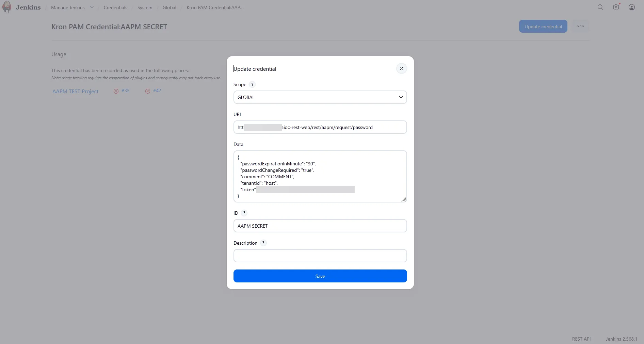Click the page title Kron PAM Credential:AAPM SECRET
This screenshot has width=644, height=344.
click(x=109, y=27)
